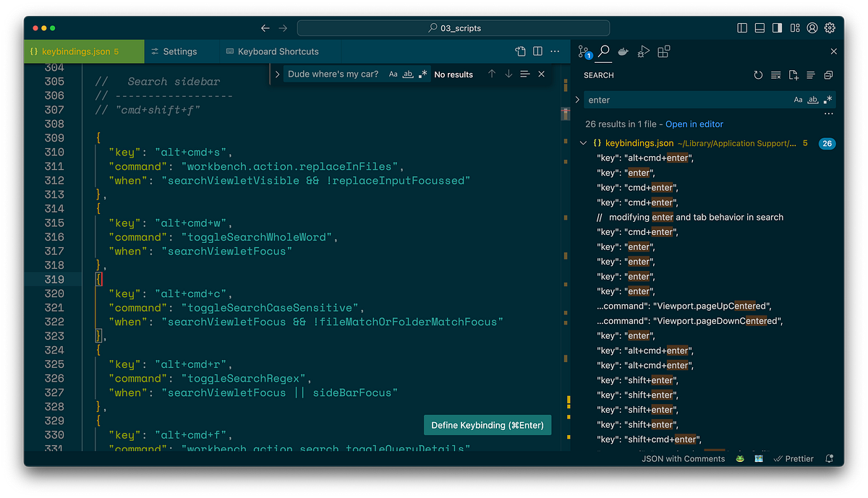
Task: Click the Open in editor link
Action: pyautogui.click(x=694, y=124)
